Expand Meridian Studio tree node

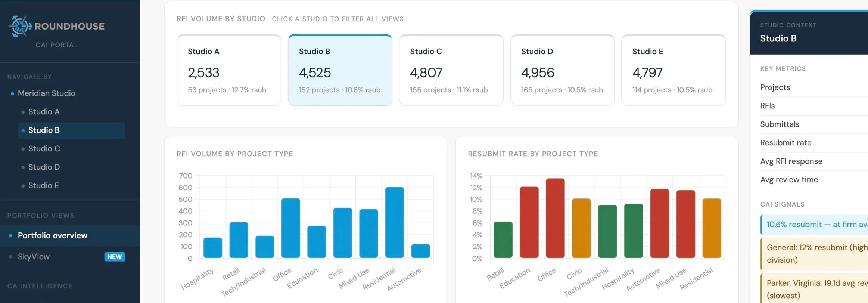coord(47,93)
